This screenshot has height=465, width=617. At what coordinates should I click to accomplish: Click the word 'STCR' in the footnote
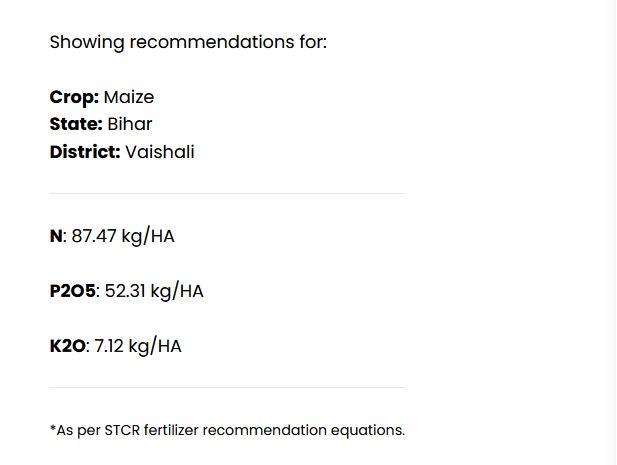pyautogui.click(x=122, y=430)
